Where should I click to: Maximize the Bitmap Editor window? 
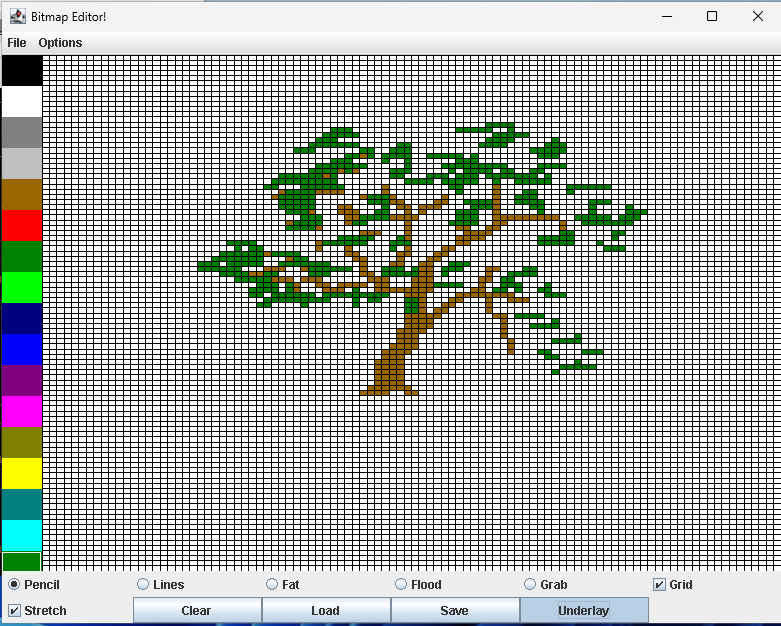(712, 16)
